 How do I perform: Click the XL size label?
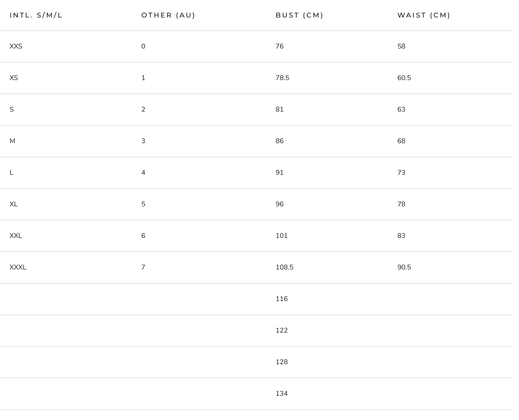(14, 204)
